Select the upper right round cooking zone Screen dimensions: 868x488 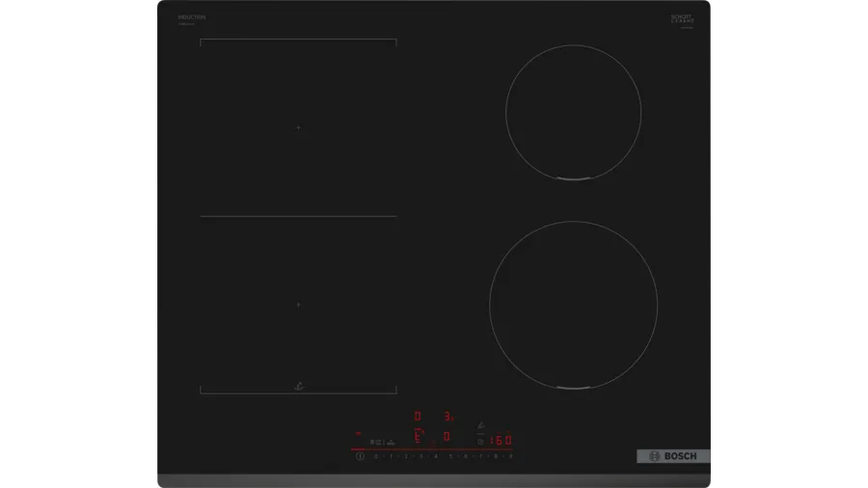point(574,112)
